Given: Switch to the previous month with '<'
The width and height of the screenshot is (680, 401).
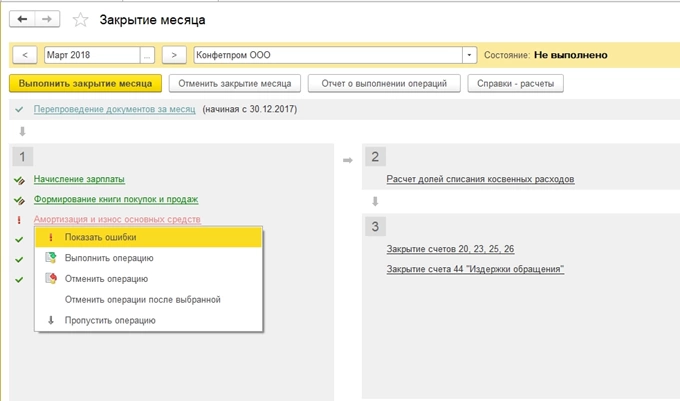Looking at the screenshot, I should (25, 55).
